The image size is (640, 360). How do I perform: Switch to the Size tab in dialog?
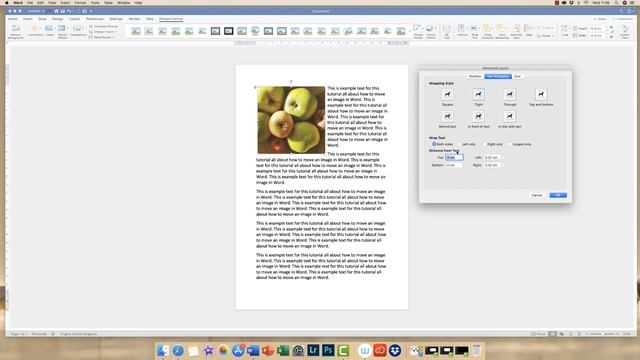[518, 76]
